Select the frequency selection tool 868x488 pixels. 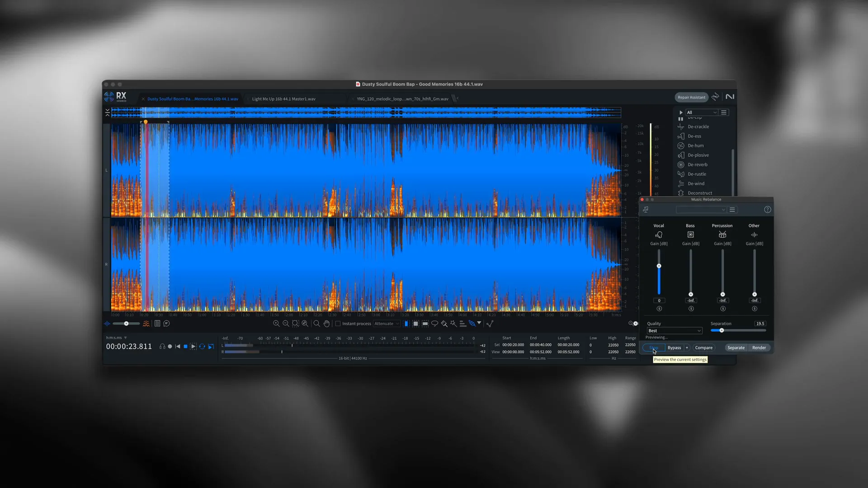425,324
